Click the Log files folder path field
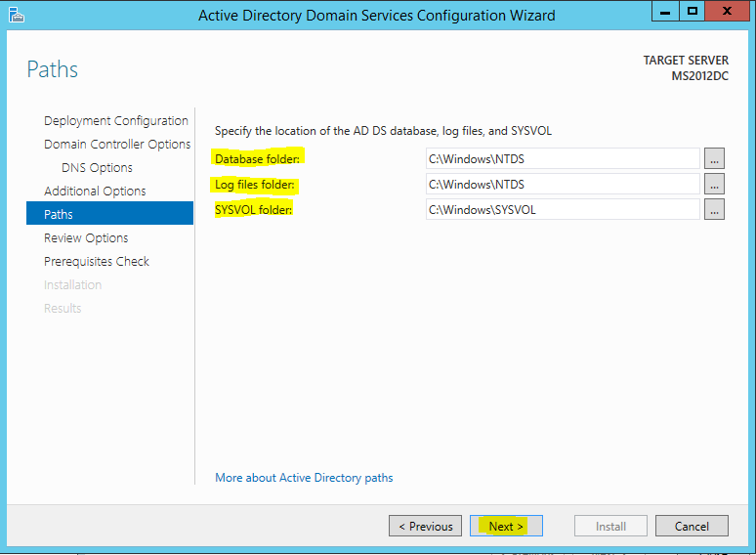 [563, 185]
